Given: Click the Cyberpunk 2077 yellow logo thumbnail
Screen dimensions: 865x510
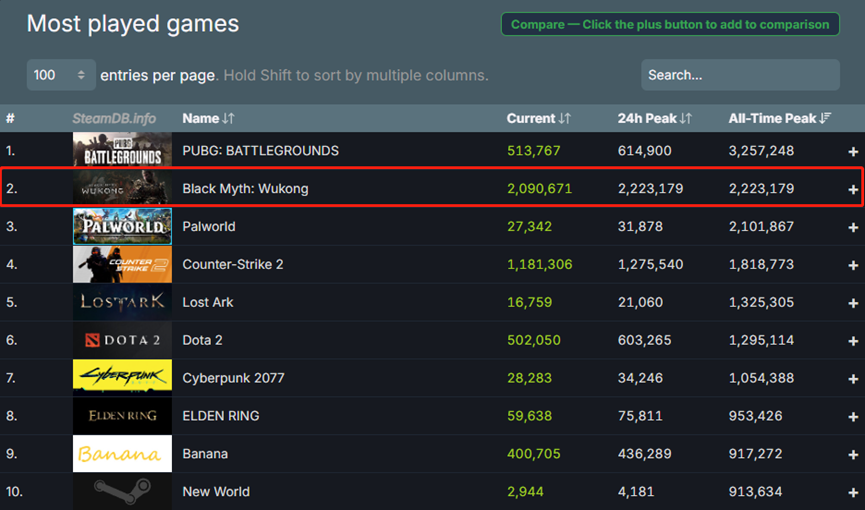Looking at the screenshot, I should point(122,378).
